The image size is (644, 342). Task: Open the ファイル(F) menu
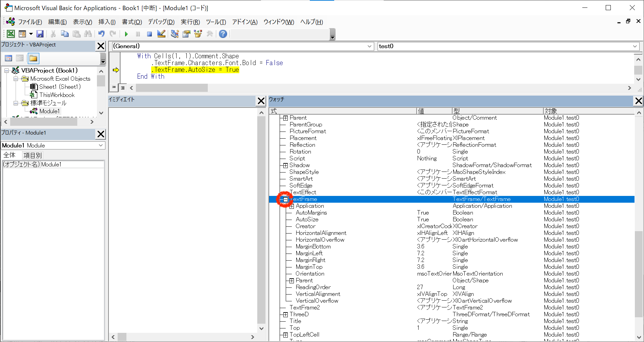pos(30,22)
